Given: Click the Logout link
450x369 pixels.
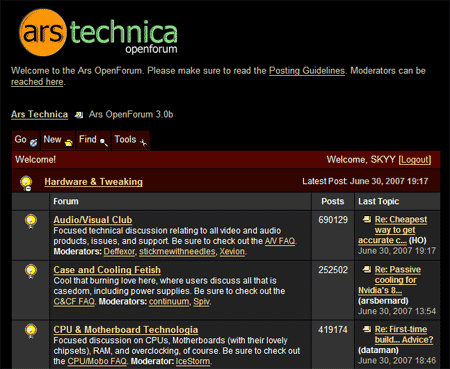Looking at the screenshot, I should pos(415,160).
